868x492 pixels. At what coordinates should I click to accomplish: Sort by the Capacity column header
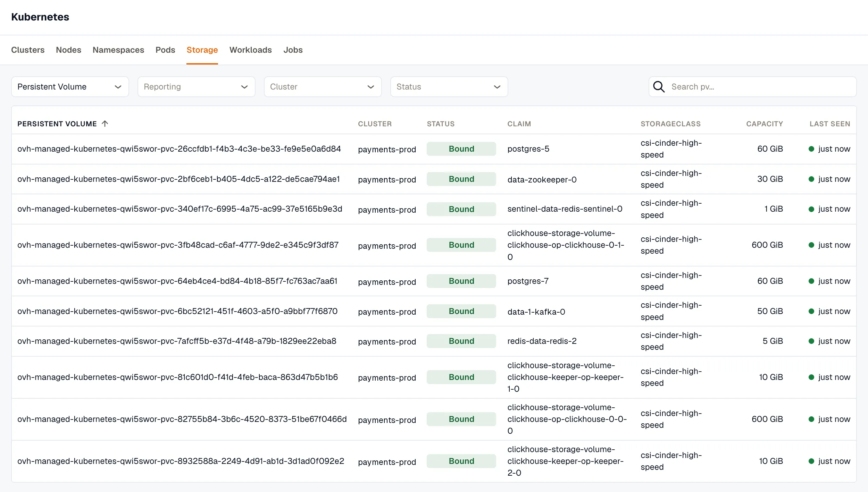(x=765, y=124)
